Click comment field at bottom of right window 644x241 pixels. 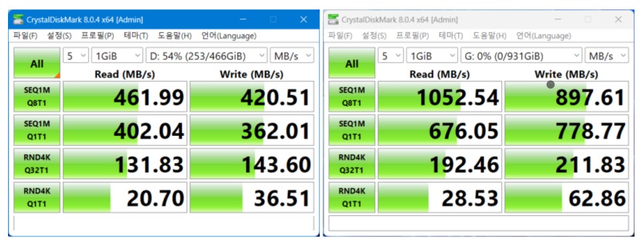pos(479,223)
